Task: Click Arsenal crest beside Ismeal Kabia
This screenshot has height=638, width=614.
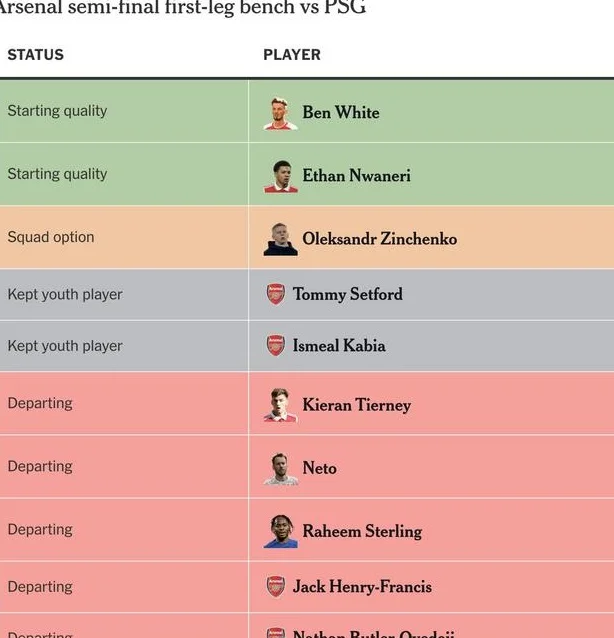Action: click(275, 345)
